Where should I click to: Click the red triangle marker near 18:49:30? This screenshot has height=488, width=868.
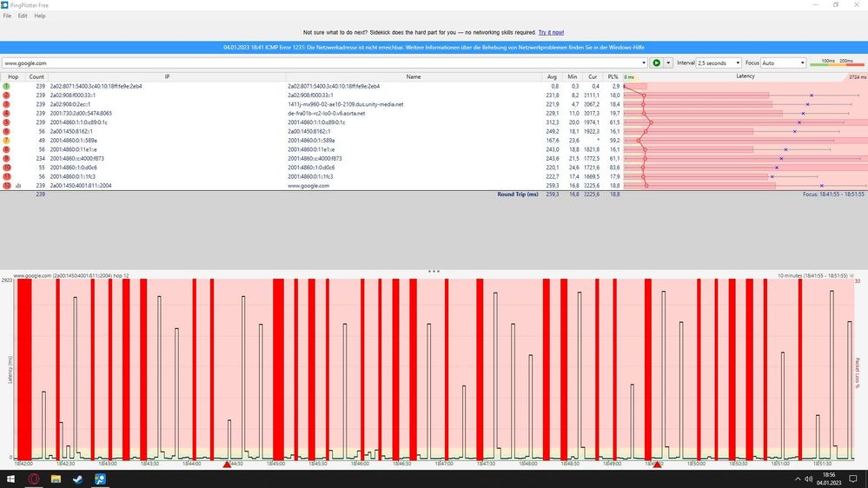click(x=657, y=465)
